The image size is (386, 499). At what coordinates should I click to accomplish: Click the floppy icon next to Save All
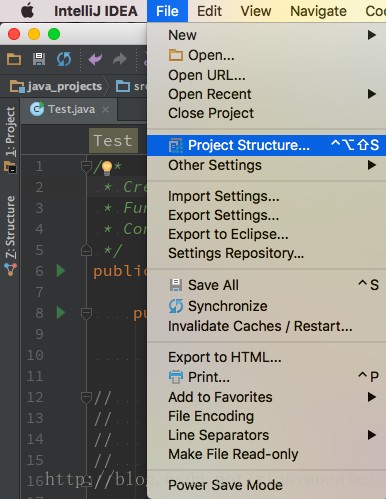coord(176,285)
